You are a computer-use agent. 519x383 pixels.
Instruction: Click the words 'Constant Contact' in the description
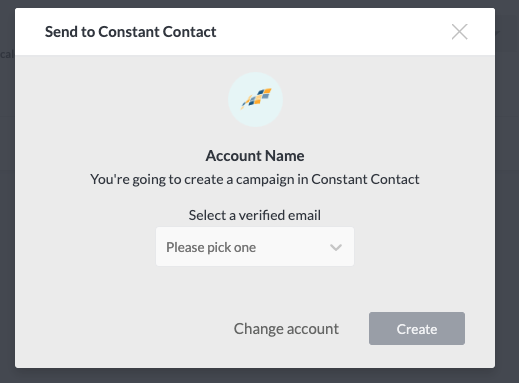click(365, 179)
